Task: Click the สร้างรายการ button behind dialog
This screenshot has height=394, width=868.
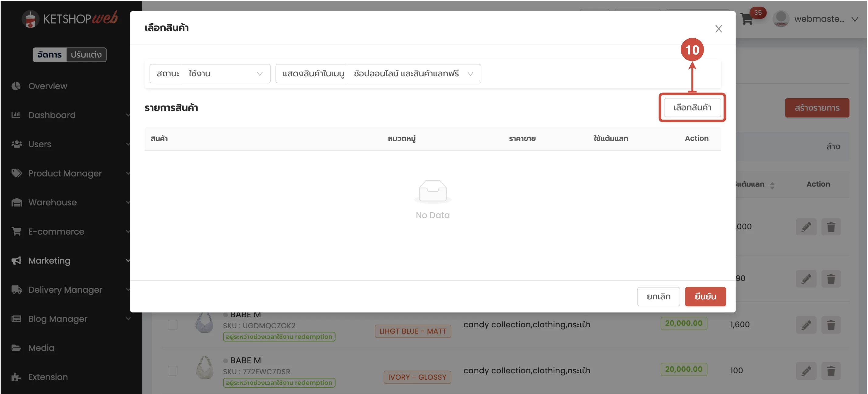Action: point(817,108)
